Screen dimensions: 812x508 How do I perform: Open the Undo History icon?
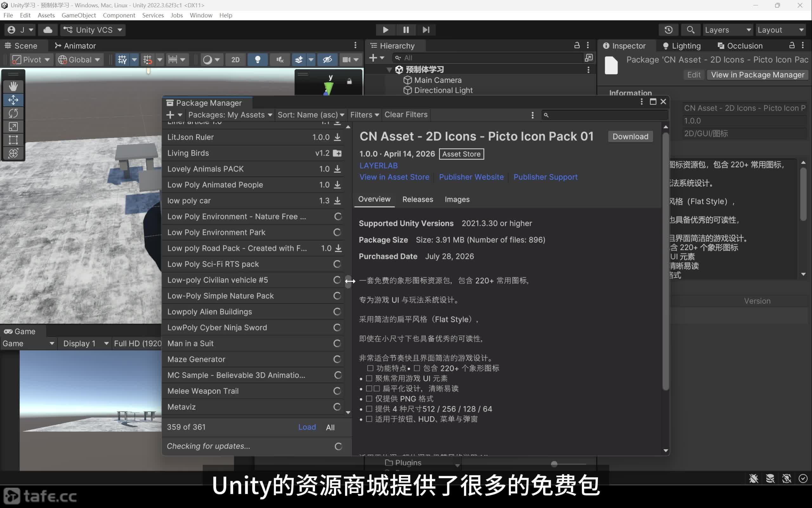pos(668,30)
